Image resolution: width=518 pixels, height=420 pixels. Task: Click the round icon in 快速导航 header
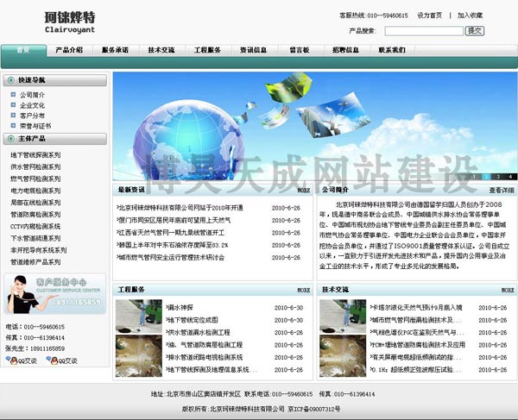pos(11,80)
